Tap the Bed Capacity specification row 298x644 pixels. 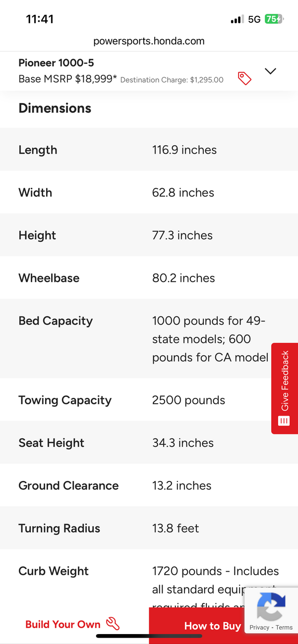click(x=149, y=339)
